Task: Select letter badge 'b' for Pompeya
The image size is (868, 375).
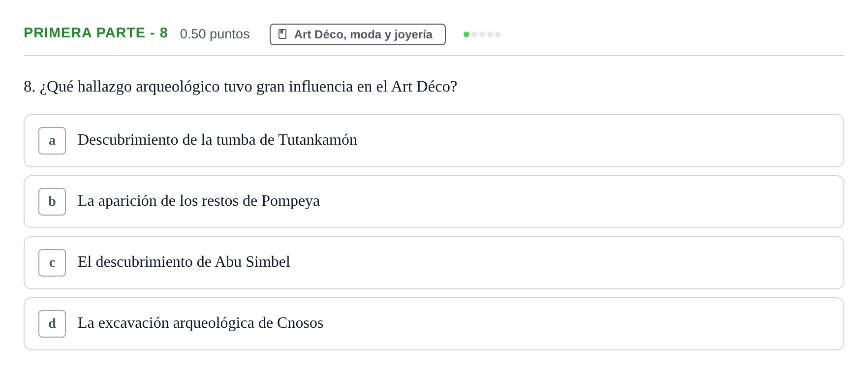Action: pos(52,202)
